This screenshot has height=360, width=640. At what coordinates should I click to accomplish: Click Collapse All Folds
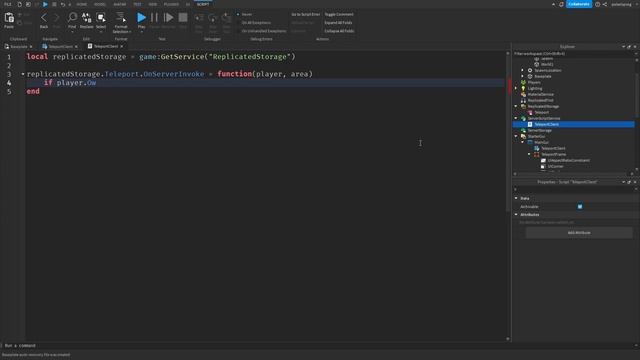click(x=339, y=31)
